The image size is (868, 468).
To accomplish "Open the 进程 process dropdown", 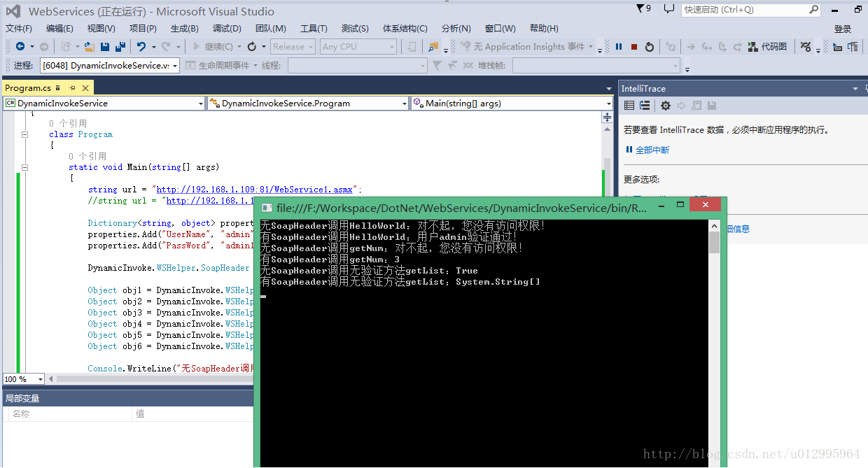I will (x=110, y=66).
